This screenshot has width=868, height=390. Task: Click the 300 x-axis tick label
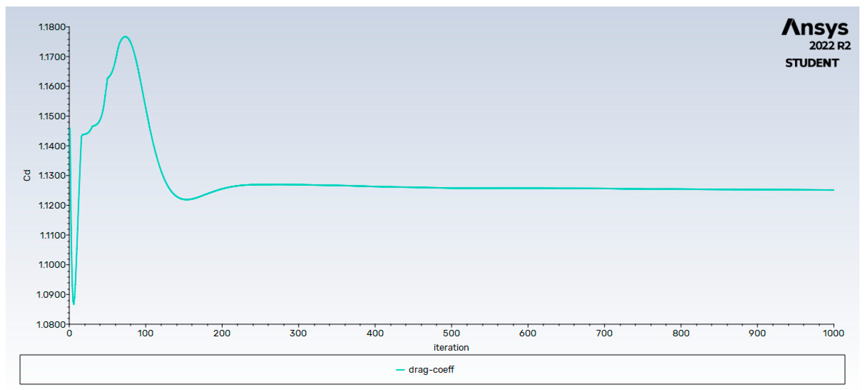[298, 333]
